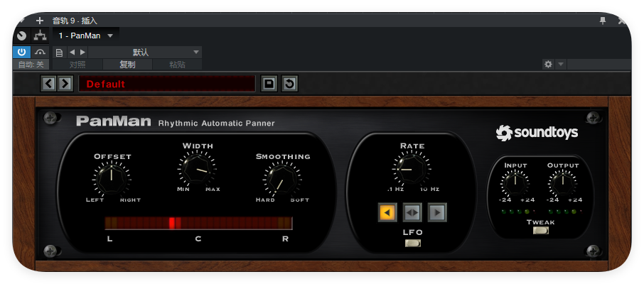Open the 默认 preset dropdown
This screenshot has height=284, width=644.
coord(144,52)
